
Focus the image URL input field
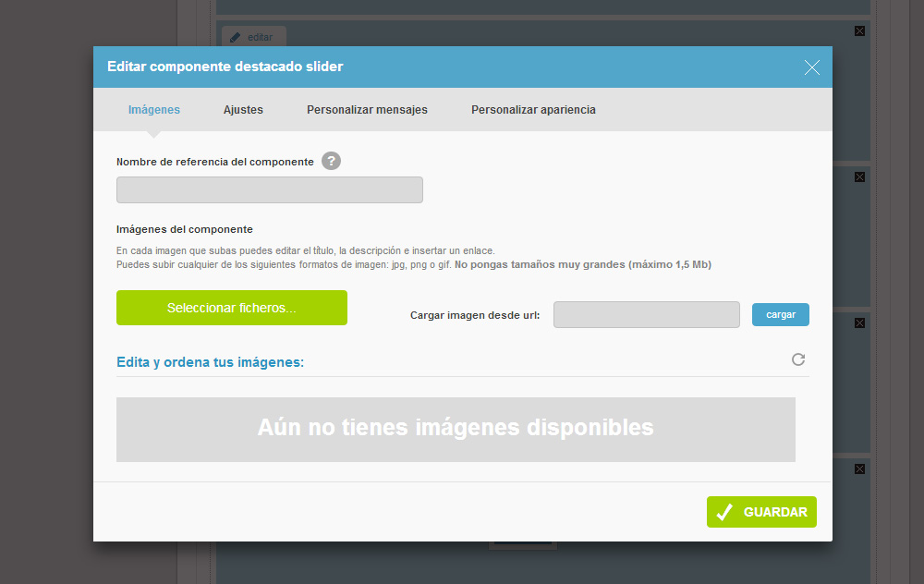click(647, 315)
